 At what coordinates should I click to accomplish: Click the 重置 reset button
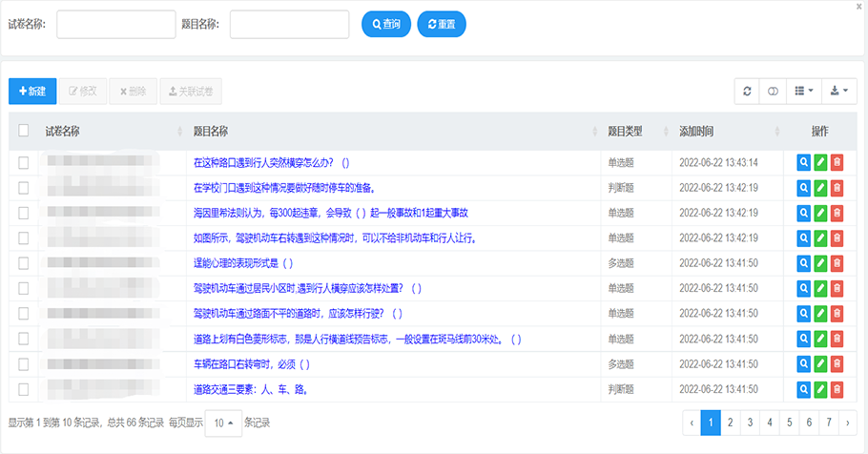coord(442,24)
